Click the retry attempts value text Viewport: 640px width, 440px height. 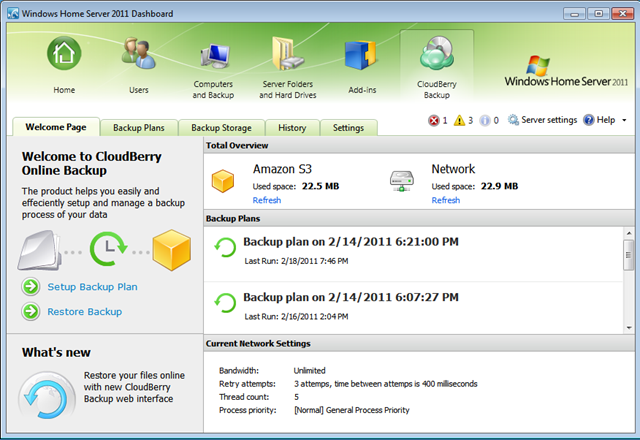[385, 384]
